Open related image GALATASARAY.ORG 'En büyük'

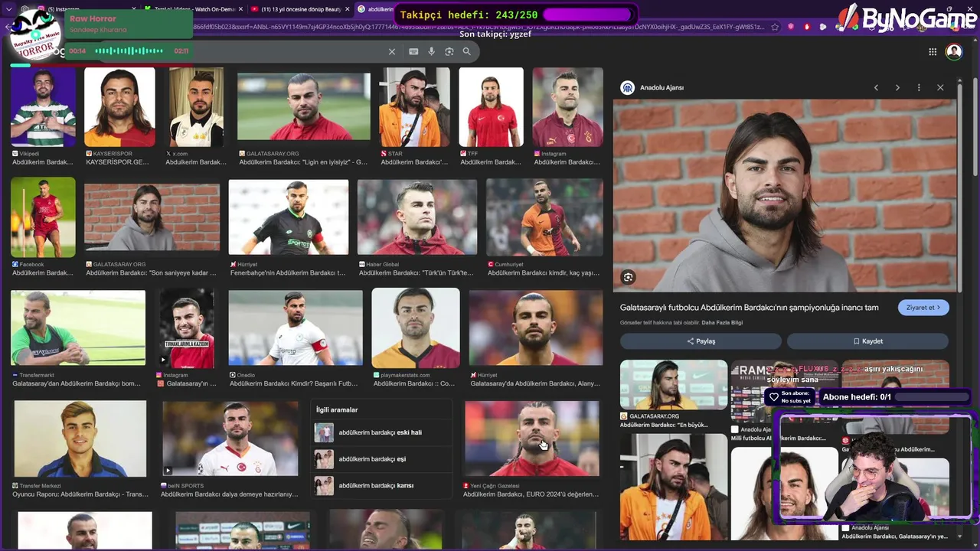(674, 384)
